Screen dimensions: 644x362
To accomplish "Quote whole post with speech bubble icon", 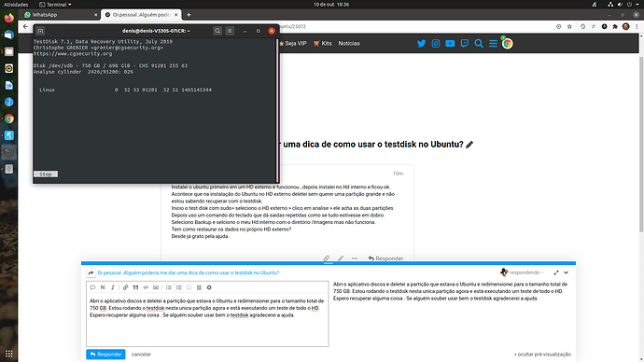I will pyautogui.click(x=92, y=287).
